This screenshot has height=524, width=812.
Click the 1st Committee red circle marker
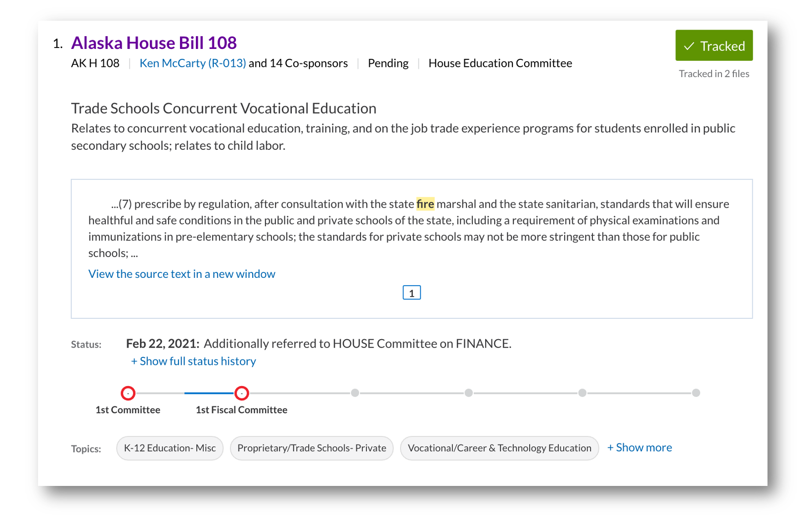[128, 393]
